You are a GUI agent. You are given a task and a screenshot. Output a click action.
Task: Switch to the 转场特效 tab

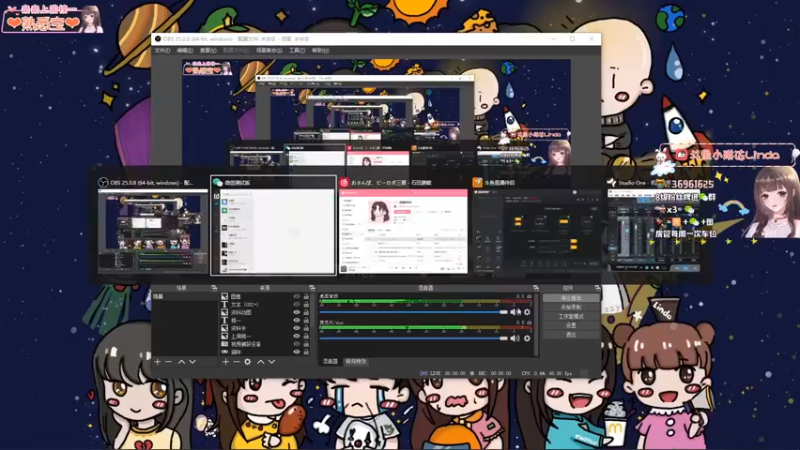click(356, 361)
